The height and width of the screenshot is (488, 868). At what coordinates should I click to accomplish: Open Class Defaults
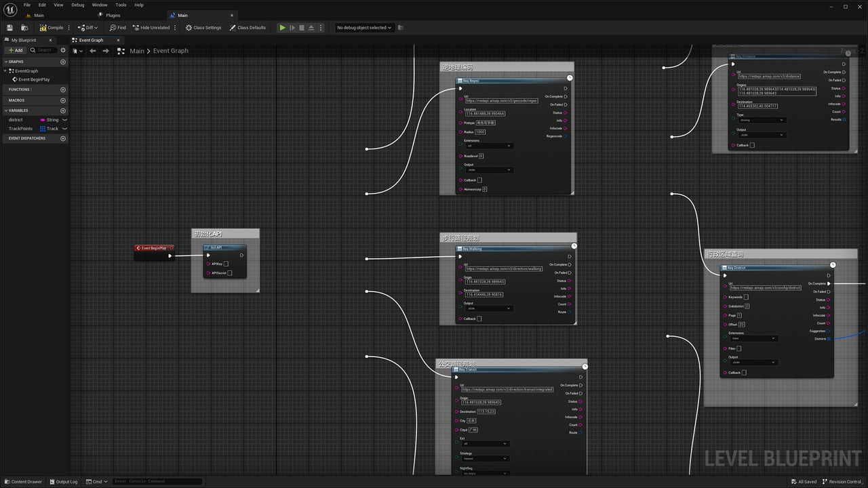click(248, 28)
